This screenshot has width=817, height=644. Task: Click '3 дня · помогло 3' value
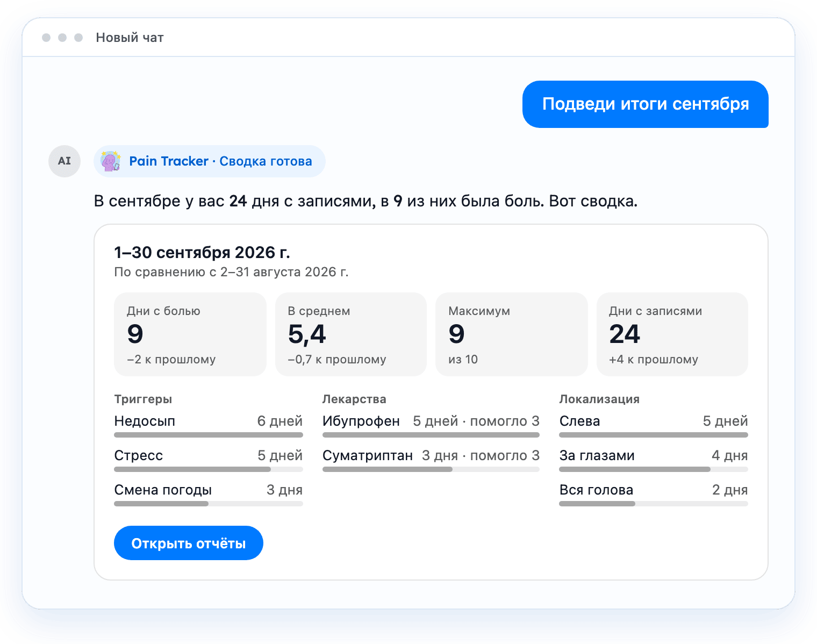tap(481, 455)
